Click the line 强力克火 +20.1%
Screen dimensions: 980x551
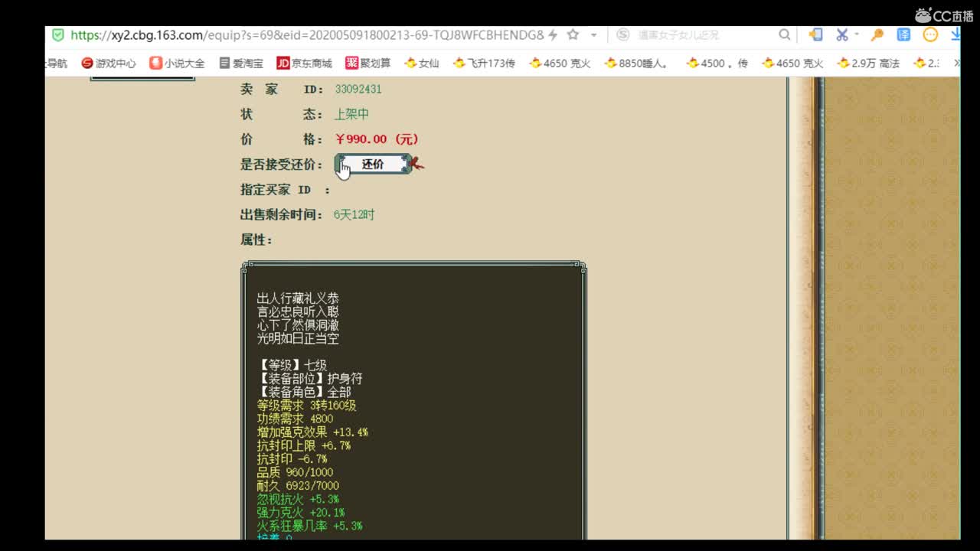[x=301, y=513]
